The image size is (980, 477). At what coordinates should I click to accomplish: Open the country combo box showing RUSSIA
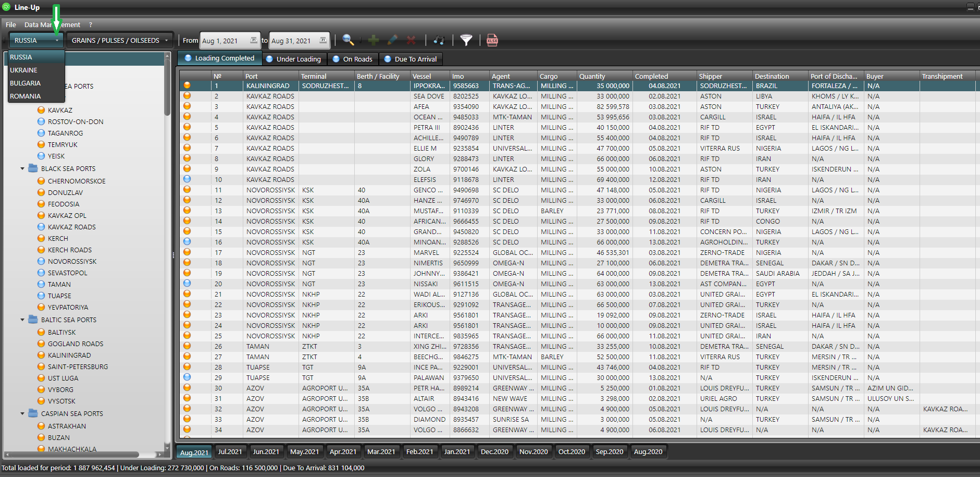[x=36, y=40]
